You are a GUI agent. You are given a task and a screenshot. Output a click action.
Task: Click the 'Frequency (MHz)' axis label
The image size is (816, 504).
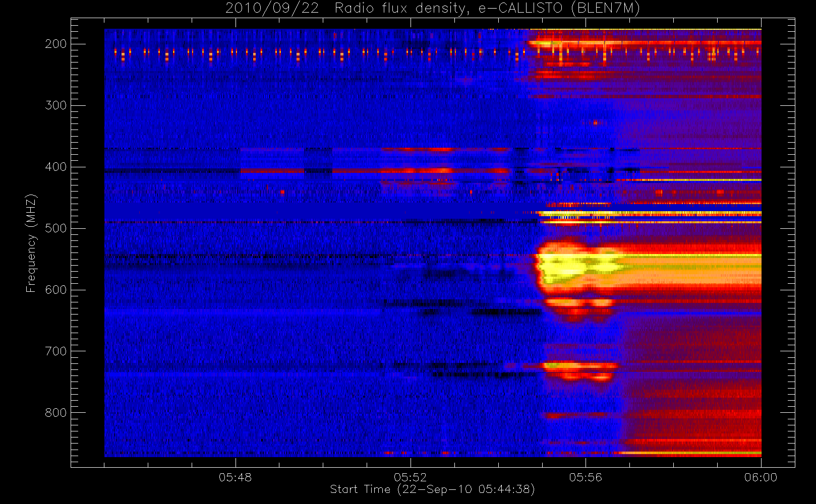coord(31,243)
